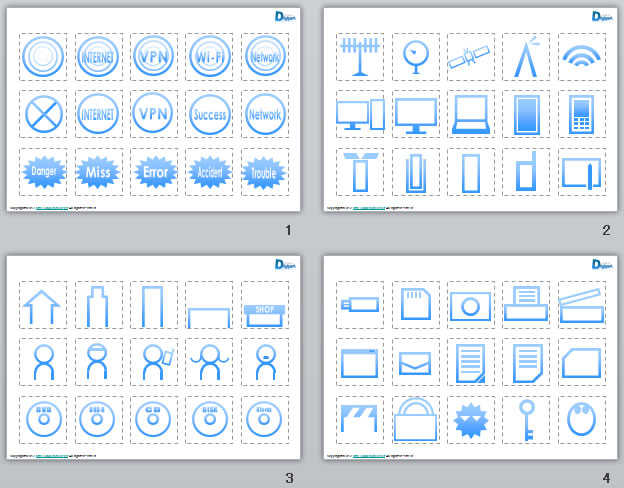Select the USB flash drive icon
The image size is (624, 488).
(x=356, y=305)
